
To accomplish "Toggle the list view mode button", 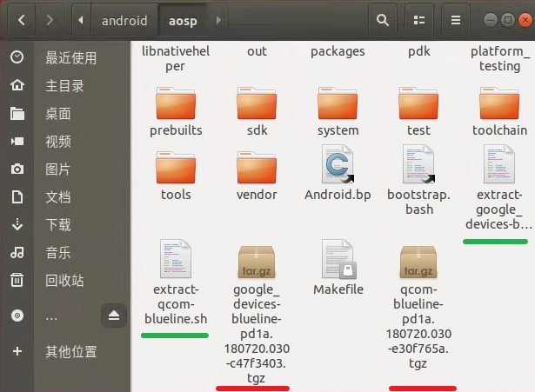I will 420,18.
